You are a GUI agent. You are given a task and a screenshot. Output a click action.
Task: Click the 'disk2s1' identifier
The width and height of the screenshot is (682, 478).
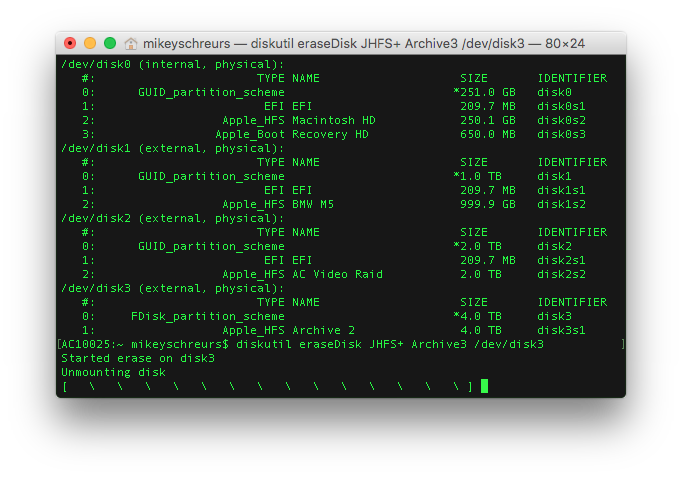point(561,260)
